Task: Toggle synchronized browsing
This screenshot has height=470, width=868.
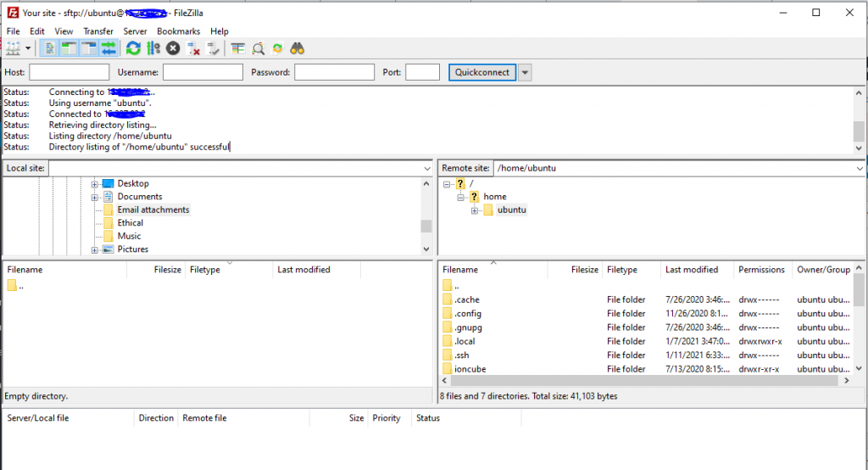Action: 277,48
